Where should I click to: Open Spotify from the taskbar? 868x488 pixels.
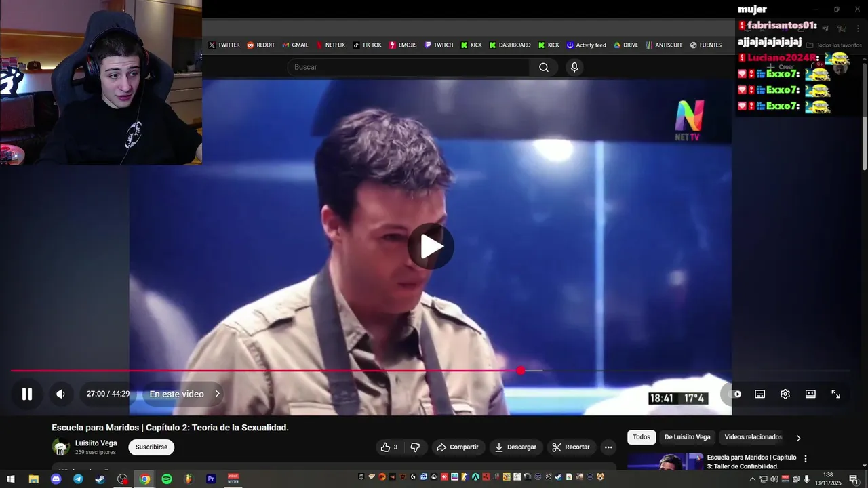(x=167, y=479)
